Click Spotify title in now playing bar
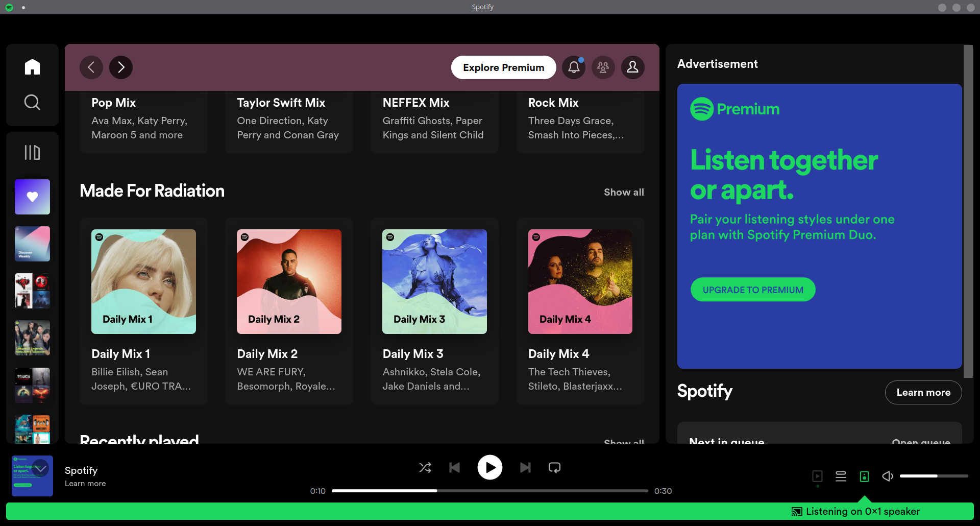This screenshot has height=526, width=980. point(81,470)
